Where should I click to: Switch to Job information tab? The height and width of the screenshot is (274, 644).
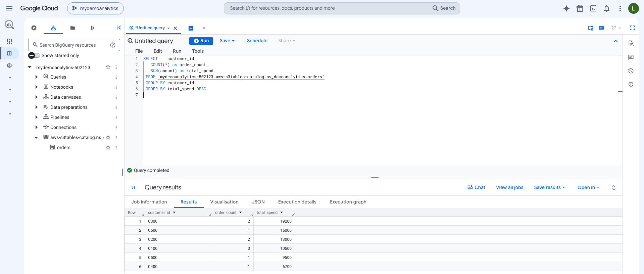click(149, 202)
